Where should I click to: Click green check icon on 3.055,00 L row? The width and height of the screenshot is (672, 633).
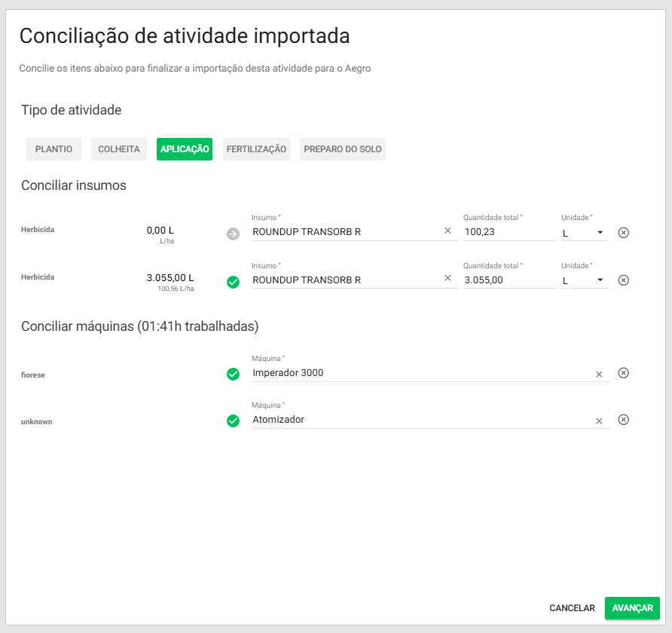tap(233, 282)
